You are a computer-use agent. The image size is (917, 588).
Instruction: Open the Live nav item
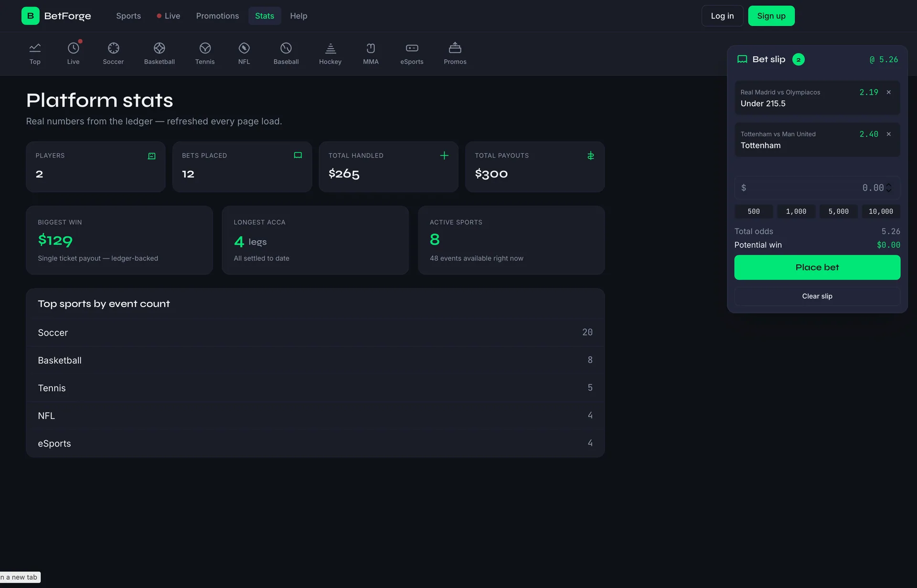[169, 16]
